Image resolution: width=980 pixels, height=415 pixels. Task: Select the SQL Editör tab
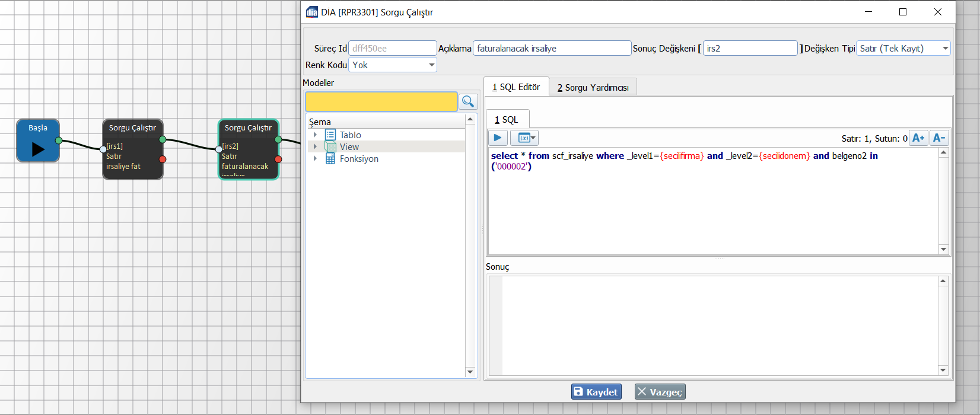point(516,87)
